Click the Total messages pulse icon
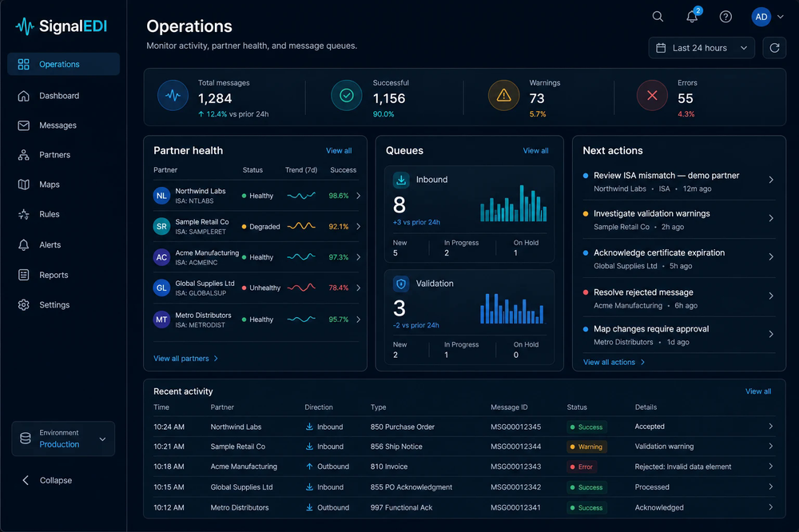Image resolution: width=799 pixels, height=532 pixels. click(x=173, y=95)
